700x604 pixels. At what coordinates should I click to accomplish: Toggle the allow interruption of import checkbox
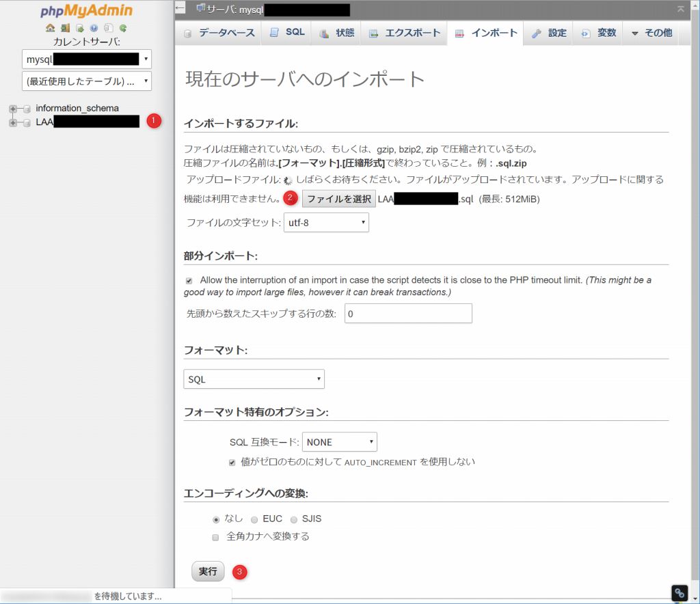(189, 281)
